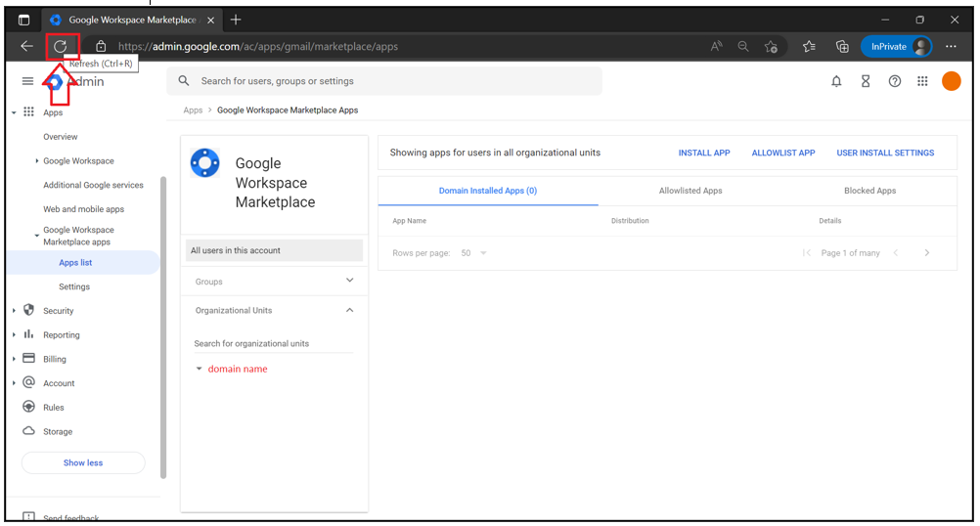Go to next page arrow

pos(927,253)
